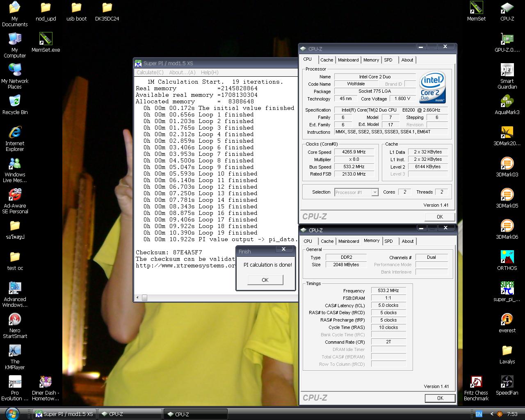Viewport: 525px width, 420px height.
Task: Select first CPU-Z taskbar button
Action: (130, 414)
